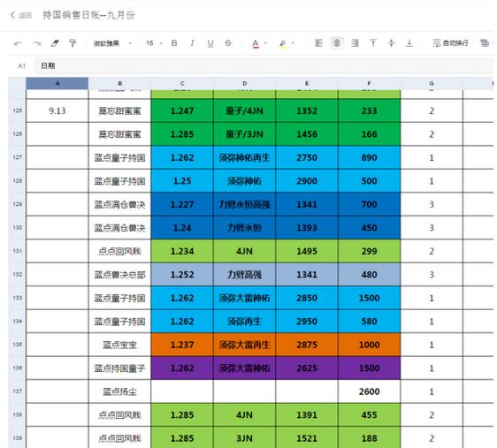This screenshot has height=448, width=497.
Task: Align text to the right
Action: click(x=355, y=43)
